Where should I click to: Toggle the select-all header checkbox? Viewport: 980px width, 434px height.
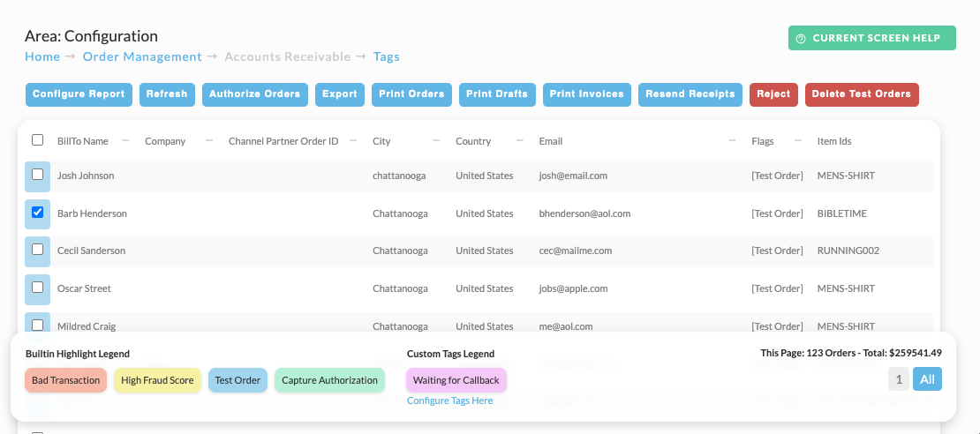(37, 140)
